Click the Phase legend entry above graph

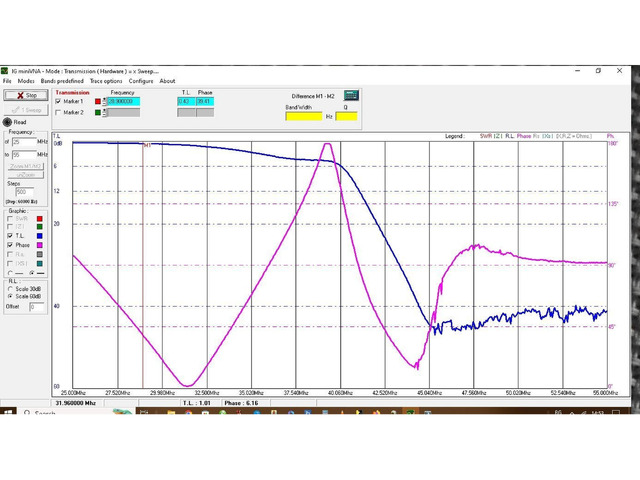524,136
